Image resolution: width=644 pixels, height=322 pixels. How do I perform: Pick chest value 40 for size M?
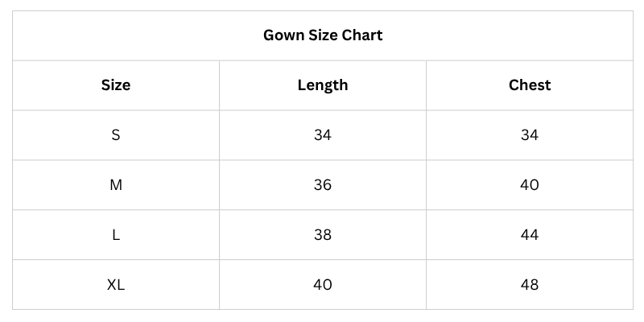click(x=530, y=185)
